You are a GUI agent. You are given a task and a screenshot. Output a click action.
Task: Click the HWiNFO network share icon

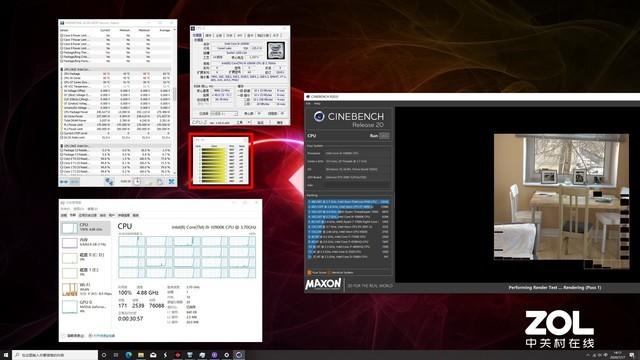click(109, 182)
